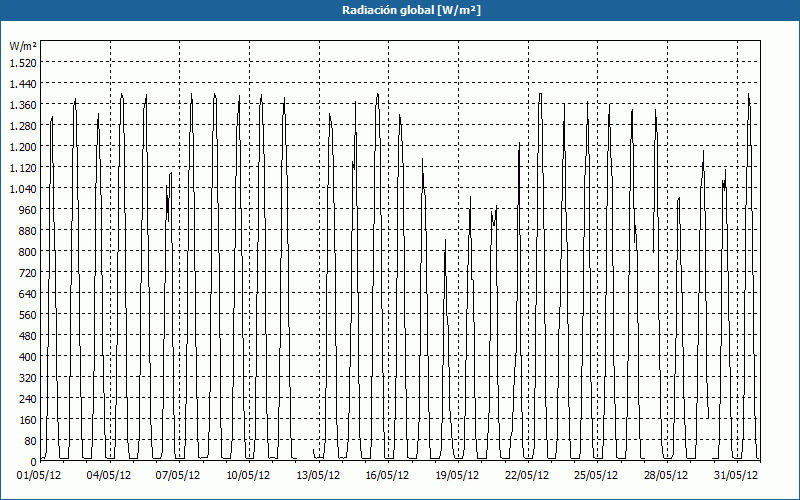Select the 160 y-axis label
800x500 pixels.
[29, 420]
